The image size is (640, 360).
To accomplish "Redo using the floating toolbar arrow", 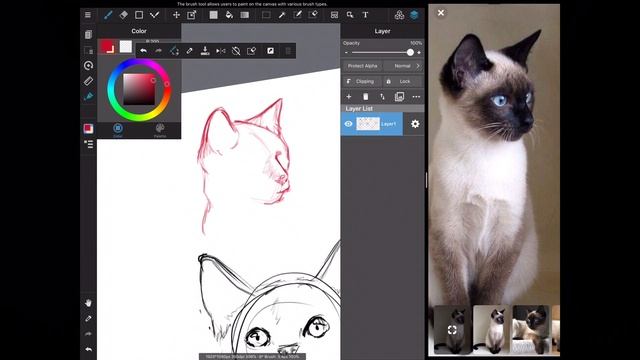I will coord(158,51).
